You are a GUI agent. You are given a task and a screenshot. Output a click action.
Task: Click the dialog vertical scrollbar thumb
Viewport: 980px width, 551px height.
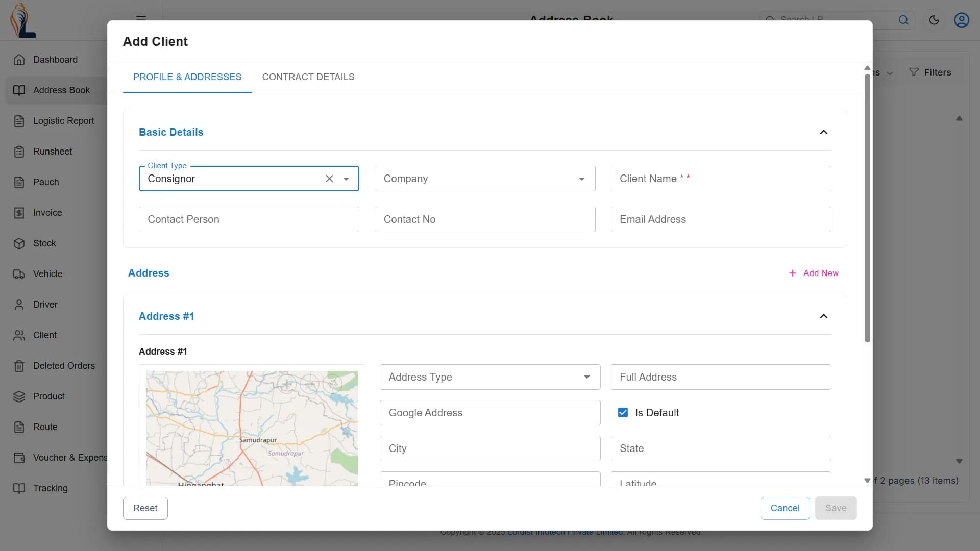[x=867, y=208]
